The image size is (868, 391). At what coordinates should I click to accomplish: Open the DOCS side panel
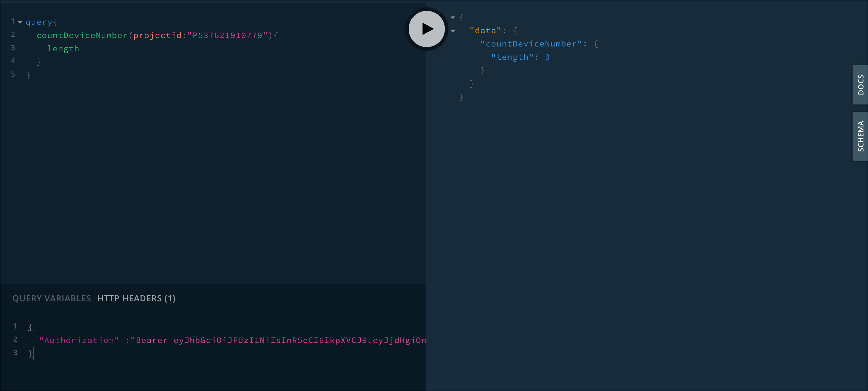pyautogui.click(x=860, y=85)
